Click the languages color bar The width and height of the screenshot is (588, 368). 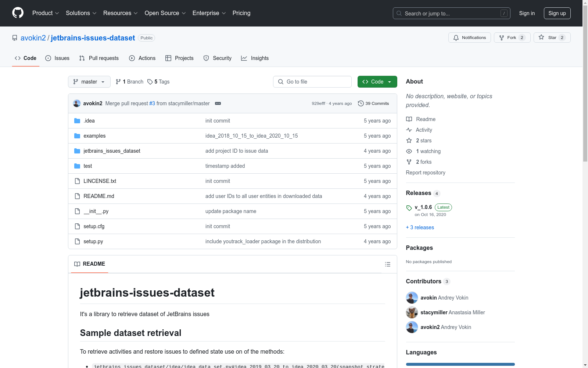460,364
